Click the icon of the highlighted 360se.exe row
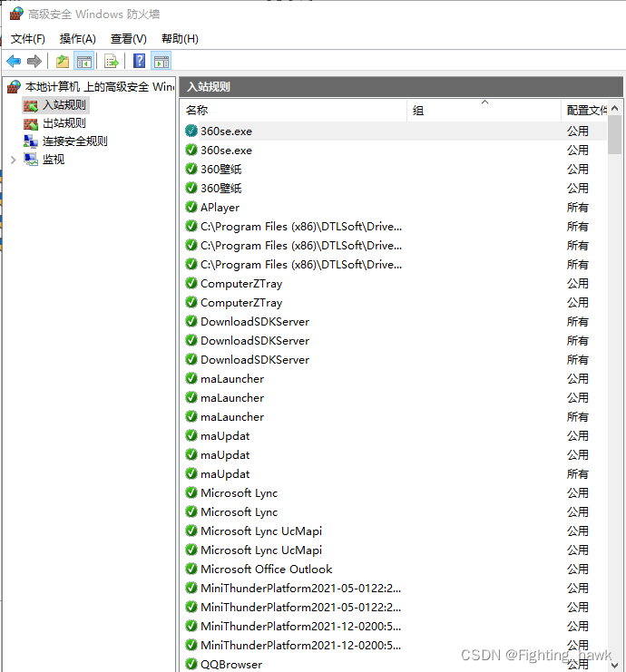This screenshot has height=672, width=626. pyautogui.click(x=191, y=131)
